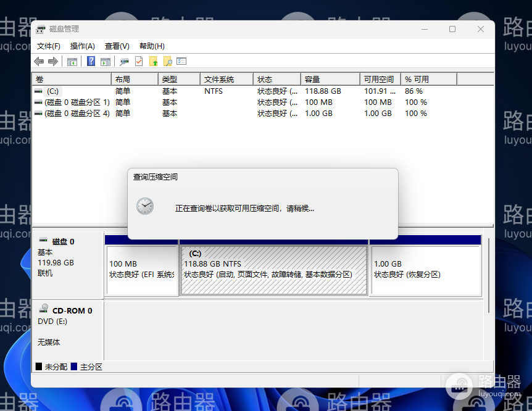This screenshot has height=411, width=532.
Task: Open the 文件(F) menu
Action: (x=49, y=46)
